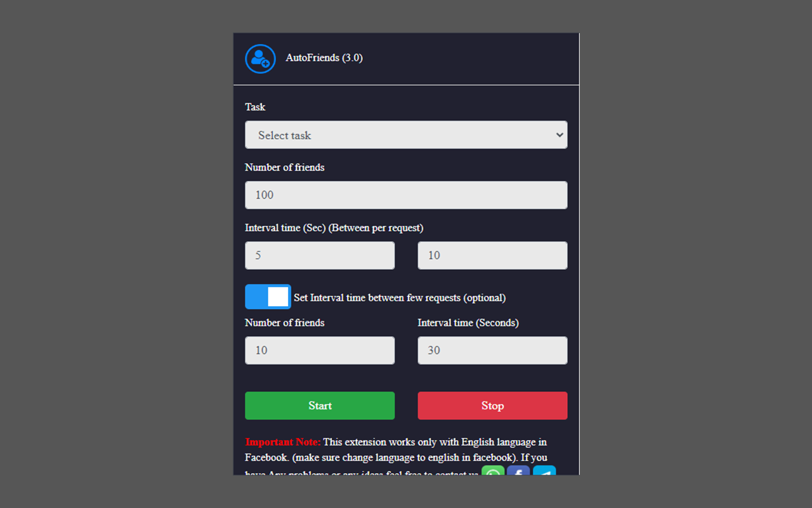Click the dropdown chevron on Select task
This screenshot has width=812, height=508.
click(x=559, y=135)
